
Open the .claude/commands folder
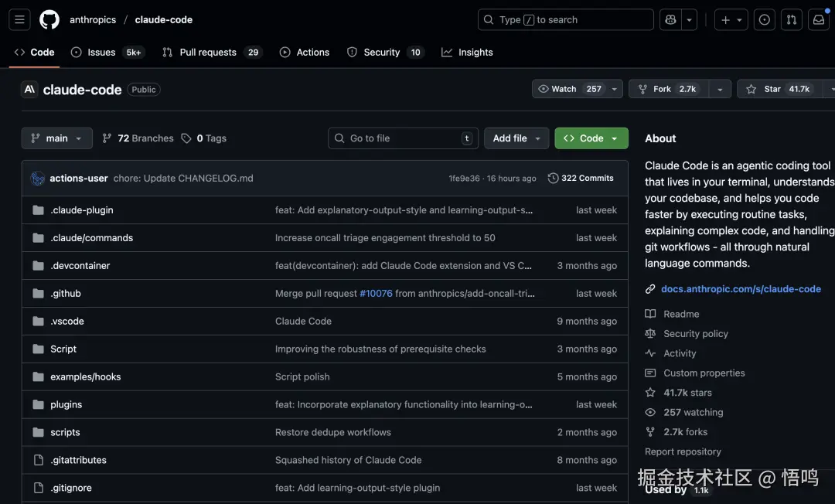[91, 238]
